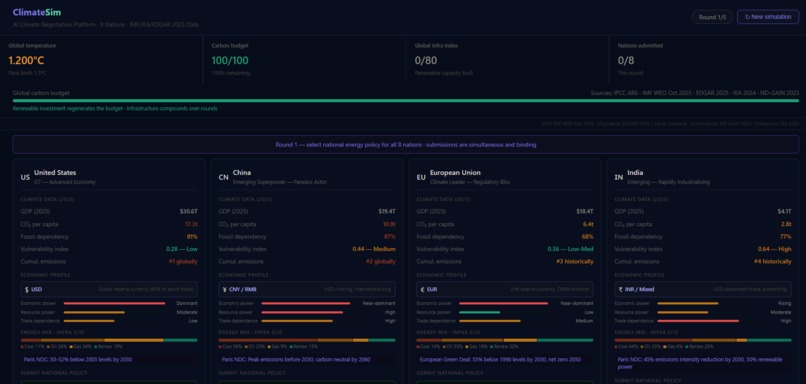Click the US Paris NDC 50–52% note
This screenshot has height=384, width=806.
[109, 359]
